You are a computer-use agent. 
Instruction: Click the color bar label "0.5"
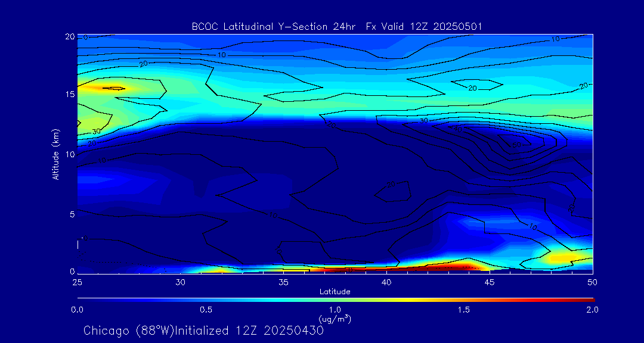[x=206, y=310]
